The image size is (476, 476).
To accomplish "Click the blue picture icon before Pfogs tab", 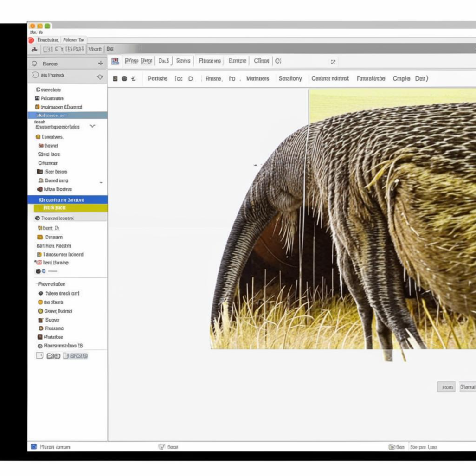I will click(115, 61).
